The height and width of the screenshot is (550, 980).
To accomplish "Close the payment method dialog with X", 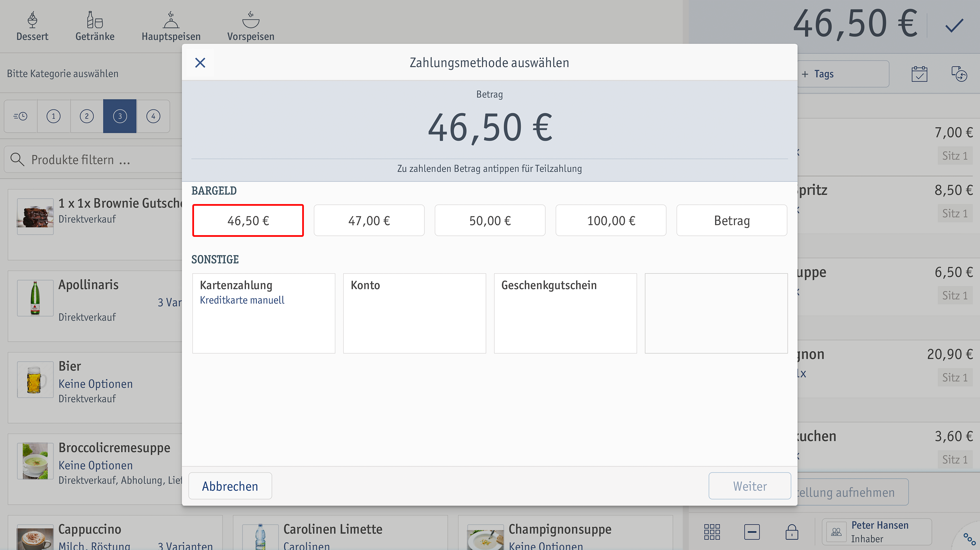I will pos(200,63).
